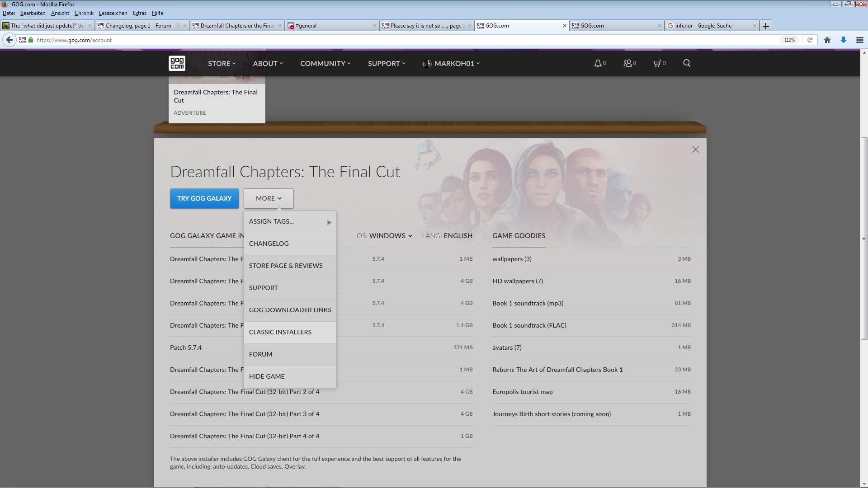Switch to Please say it is not so tab
Screen dimensions: 868x488
pos(427,26)
